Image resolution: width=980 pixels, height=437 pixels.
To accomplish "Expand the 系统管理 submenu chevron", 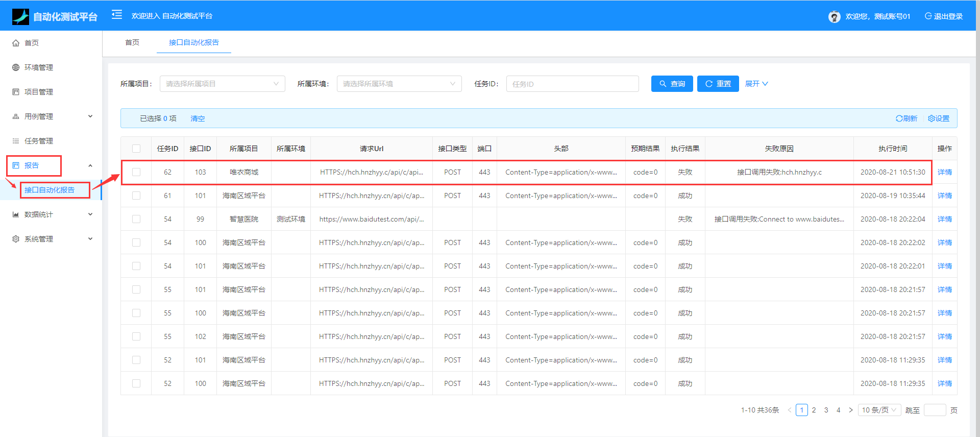I will coord(90,239).
